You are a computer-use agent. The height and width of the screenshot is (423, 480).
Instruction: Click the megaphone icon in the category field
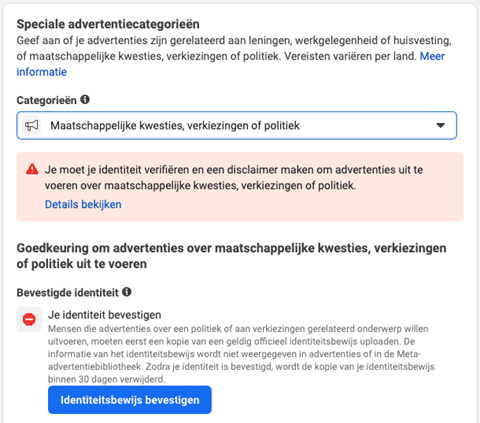pyautogui.click(x=32, y=125)
